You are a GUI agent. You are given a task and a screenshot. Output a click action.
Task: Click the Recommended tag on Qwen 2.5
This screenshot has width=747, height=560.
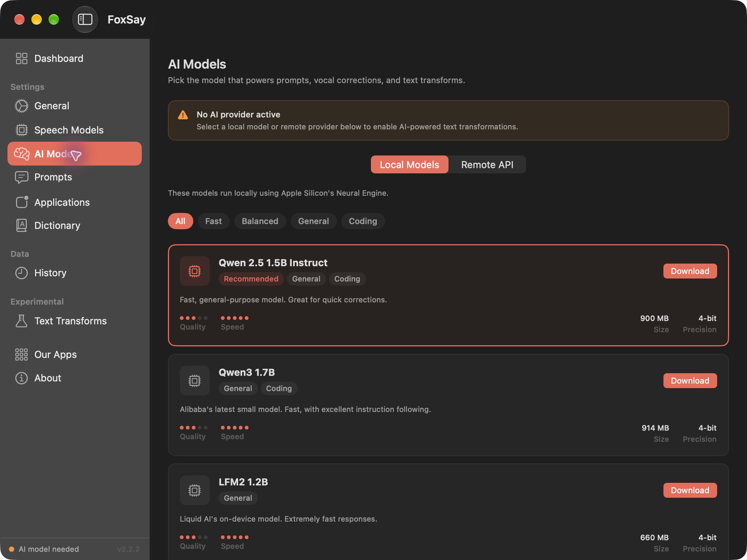(251, 279)
